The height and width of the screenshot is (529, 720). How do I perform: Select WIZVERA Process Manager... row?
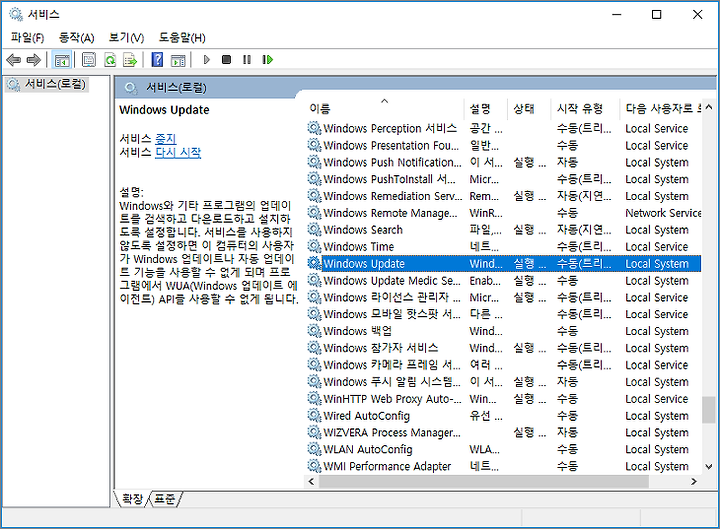(504, 432)
